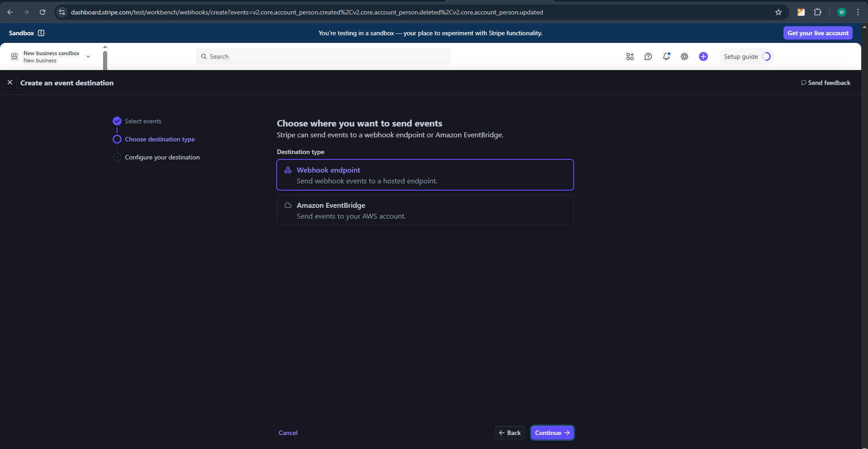Click the 'Destination type' label
Viewport: 868px width, 449px height.
tap(301, 152)
